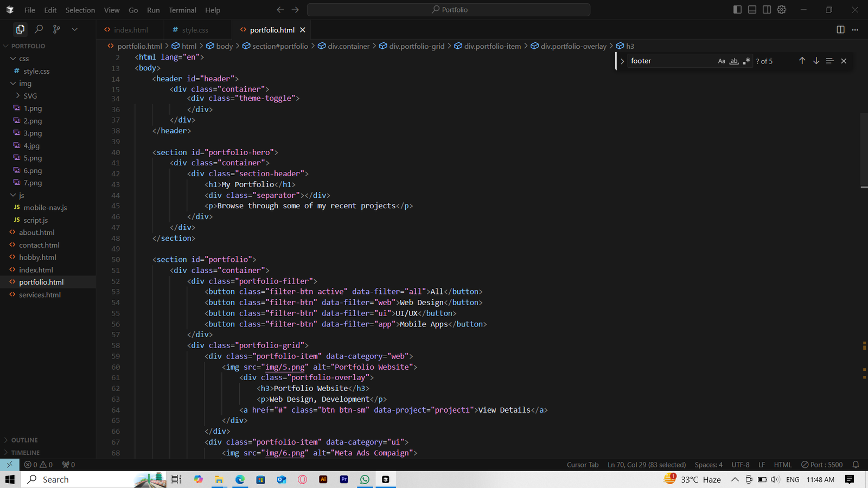This screenshot has height=488, width=868.
Task: Click Ln 70, Col 29 cursor position
Action: (x=647, y=465)
